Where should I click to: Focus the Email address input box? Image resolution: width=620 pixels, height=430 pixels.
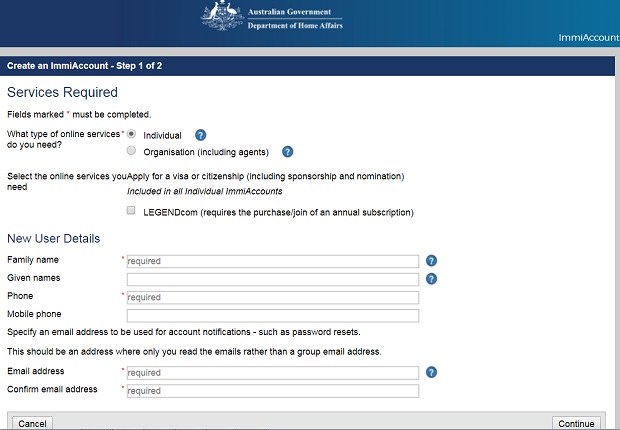271,373
